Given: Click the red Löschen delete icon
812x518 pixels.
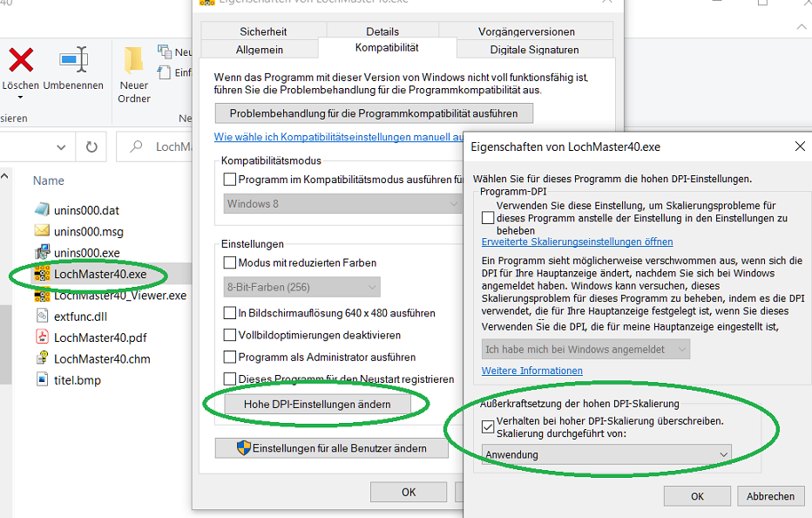Looking at the screenshot, I should [x=21, y=59].
